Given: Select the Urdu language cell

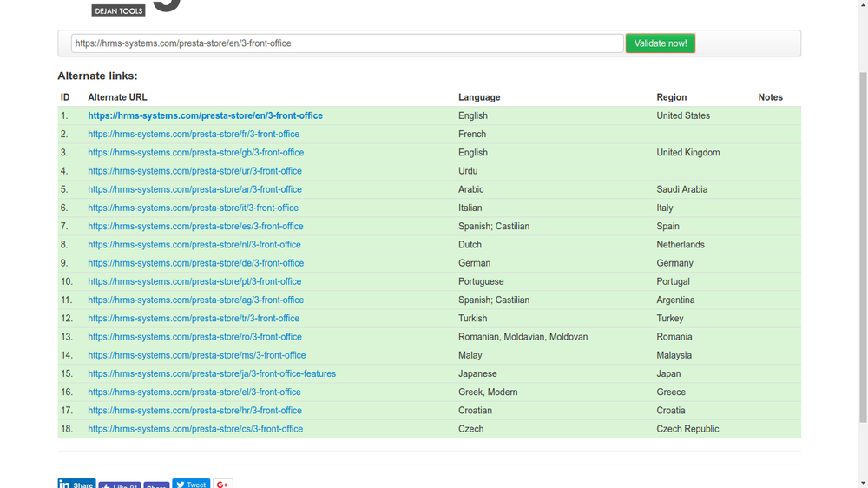Looking at the screenshot, I should pyautogui.click(x=468, y=170).
